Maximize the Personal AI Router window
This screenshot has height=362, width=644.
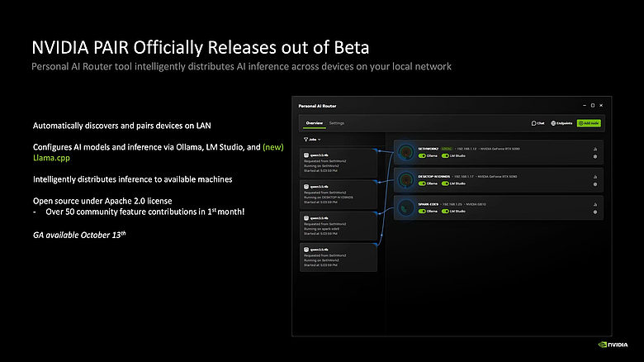[593, 106]
